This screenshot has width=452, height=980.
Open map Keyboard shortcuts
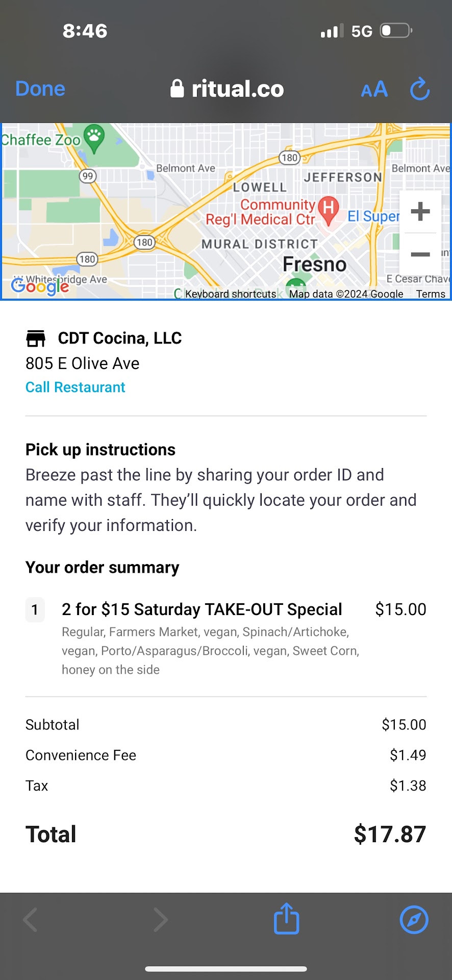231,294
